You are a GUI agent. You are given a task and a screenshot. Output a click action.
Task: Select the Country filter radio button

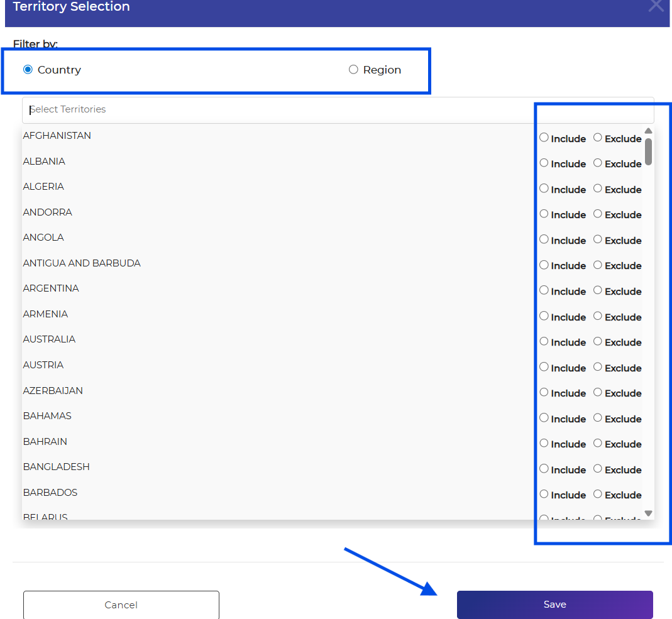[28, 70]
